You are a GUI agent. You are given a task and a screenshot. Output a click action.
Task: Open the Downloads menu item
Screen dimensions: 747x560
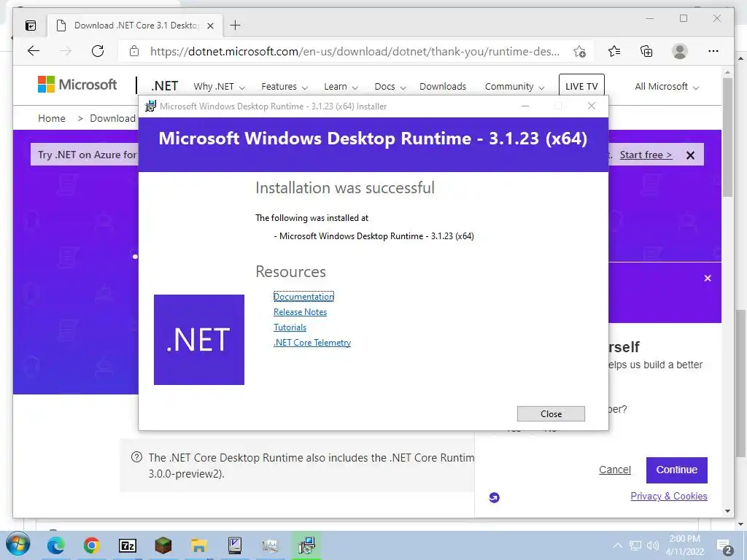pyautogui.click(x=443, y=87)
